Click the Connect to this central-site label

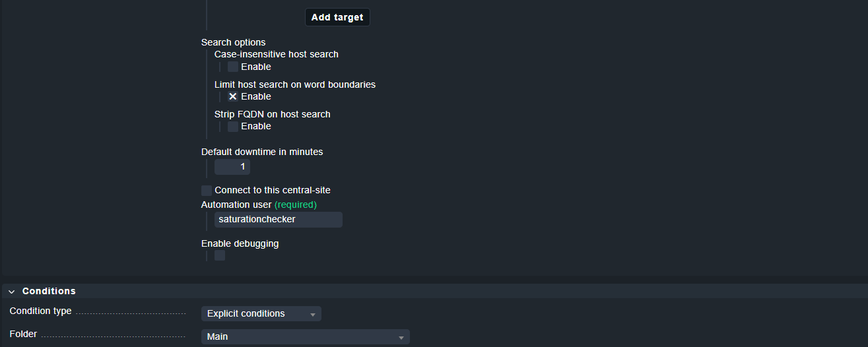(272, 190)
